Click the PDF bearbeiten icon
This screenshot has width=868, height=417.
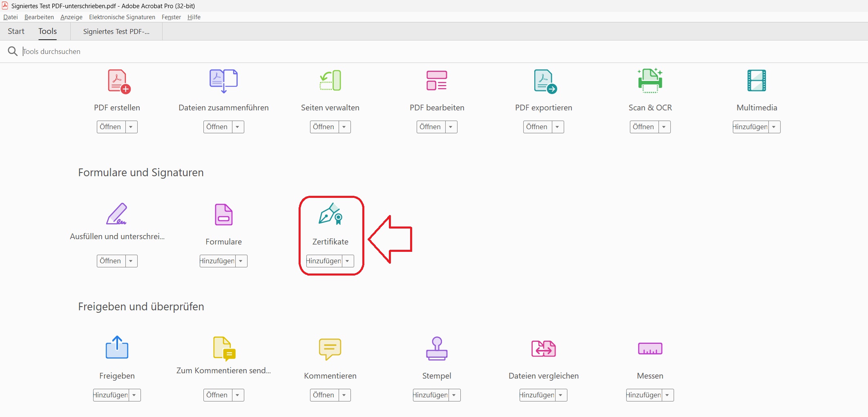(437, 81)
